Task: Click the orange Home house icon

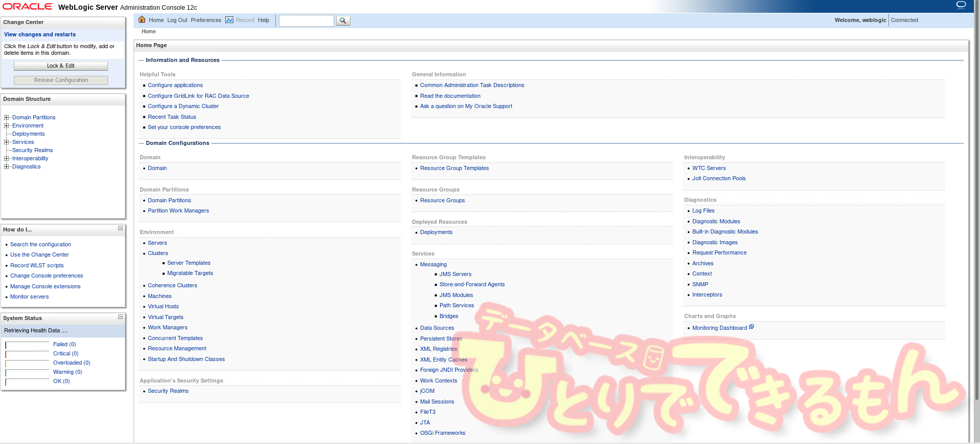Action: coord(142,20)
